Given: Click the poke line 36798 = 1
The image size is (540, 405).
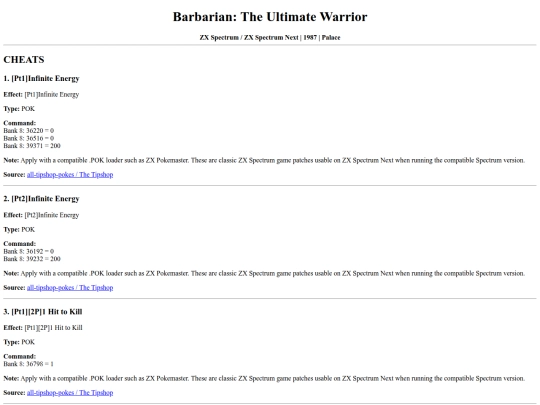Looking at the screenshot, I should click(29, 364).
